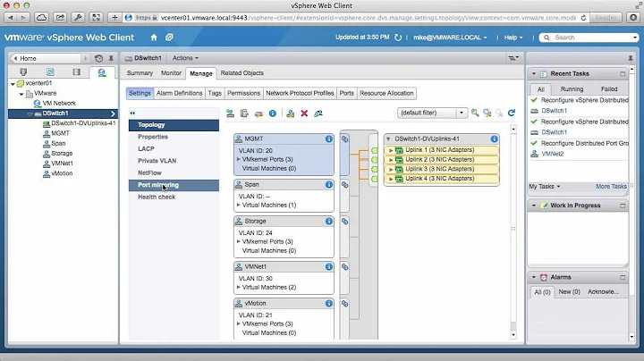Open info for DSwitch1-DVUplinks-41
The height and width of the screenshot is (361, 644).
[494, 139]
